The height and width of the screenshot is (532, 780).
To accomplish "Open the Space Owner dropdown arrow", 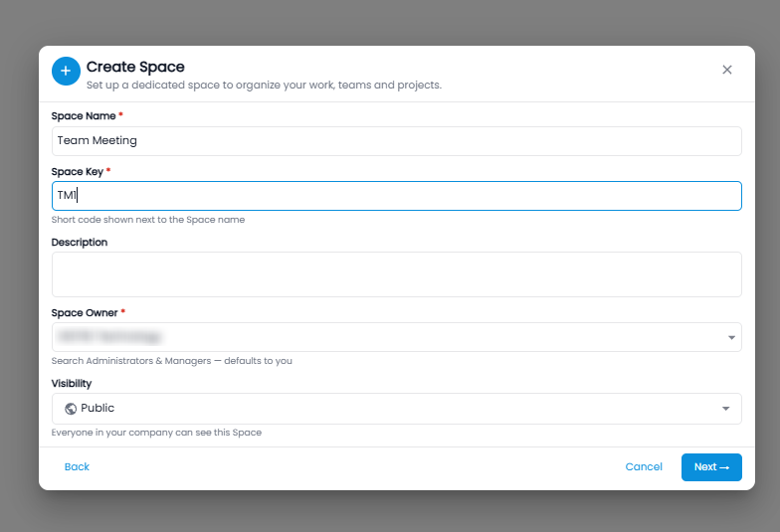I will [x=731, y=338].
